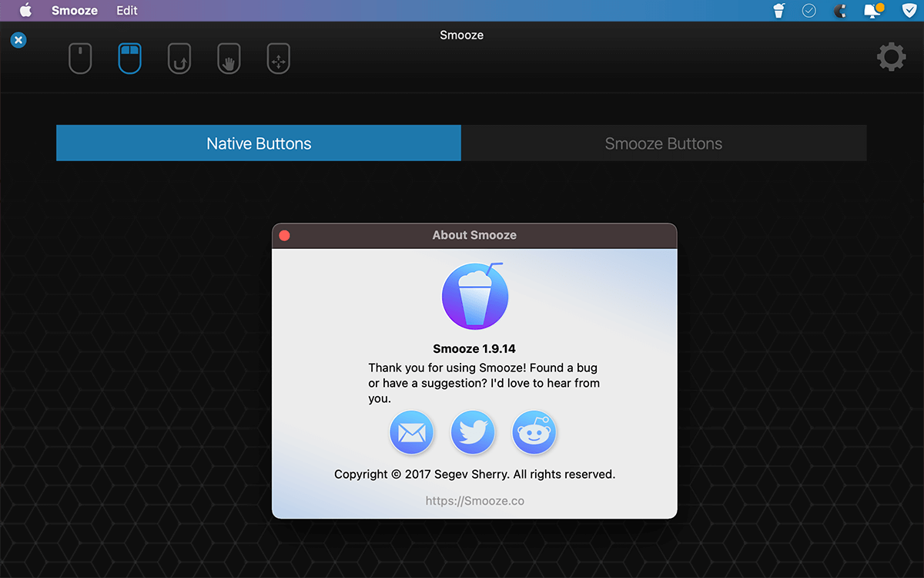Click the display notification menu bar icon
This screenshot has width=924, height=578.
[873, 10]
